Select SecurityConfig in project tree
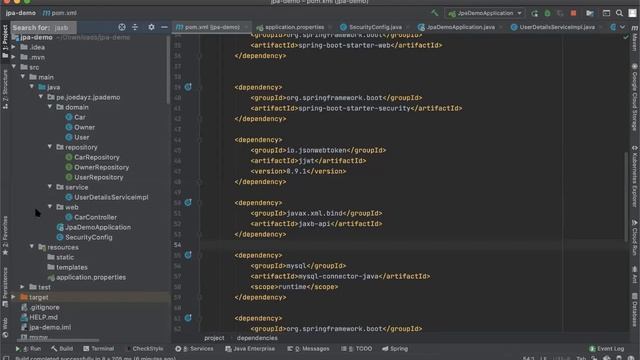Image resolution: width=640 pixels, height=360 pixels. click(x=84, y=237)
